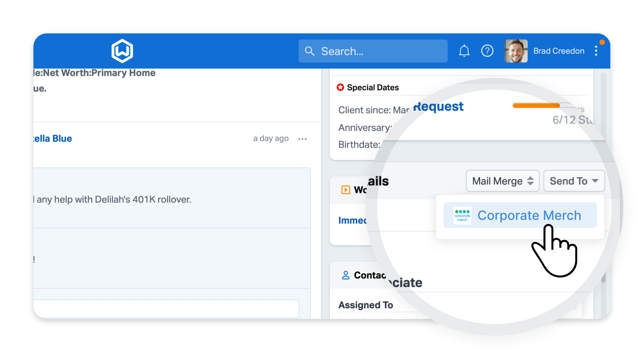Click the Special Dates star icon
Viewport: 644px width, 349px height.
(x=340, y=87)
